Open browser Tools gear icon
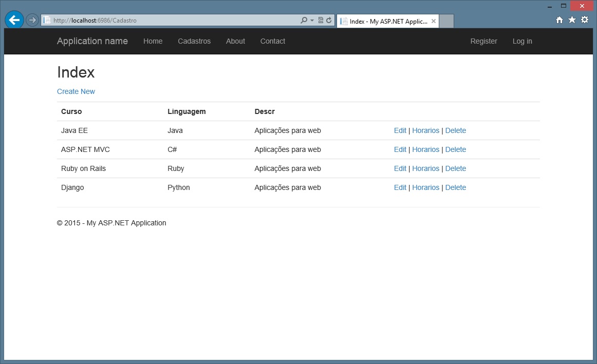The height and width of the screenshot is (364, 597). (585, 20)
